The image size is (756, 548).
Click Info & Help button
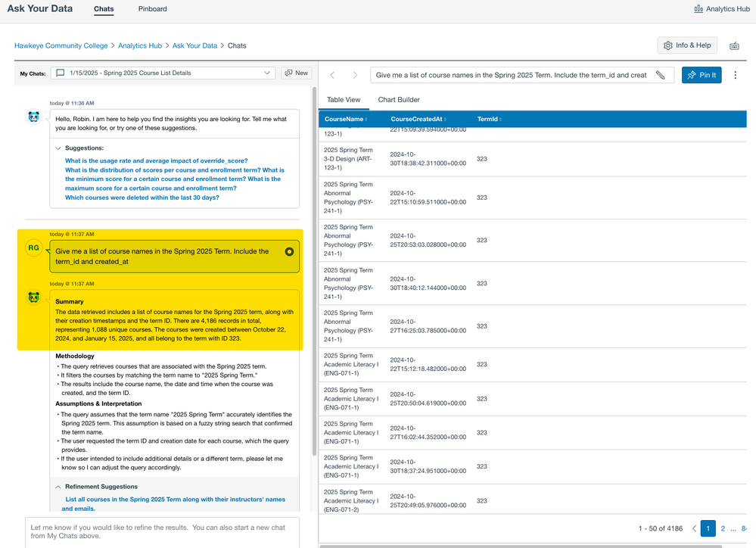click(x=687, y=45)
